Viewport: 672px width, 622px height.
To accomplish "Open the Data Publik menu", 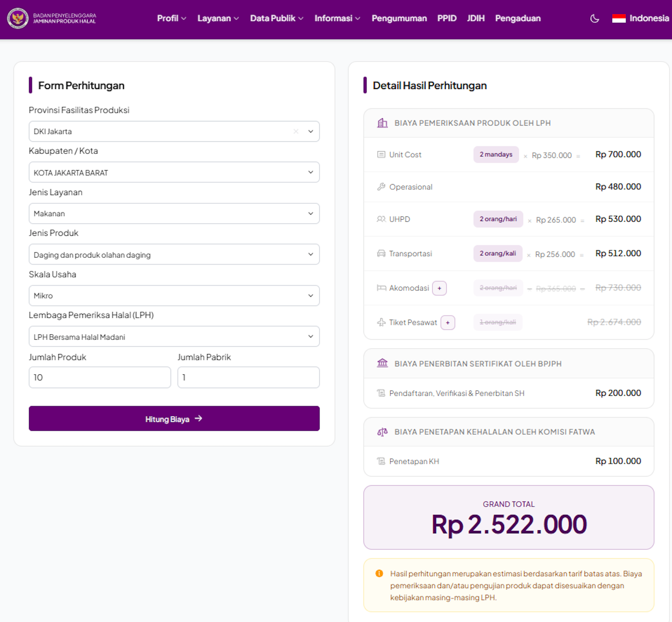I will [276, 18].
